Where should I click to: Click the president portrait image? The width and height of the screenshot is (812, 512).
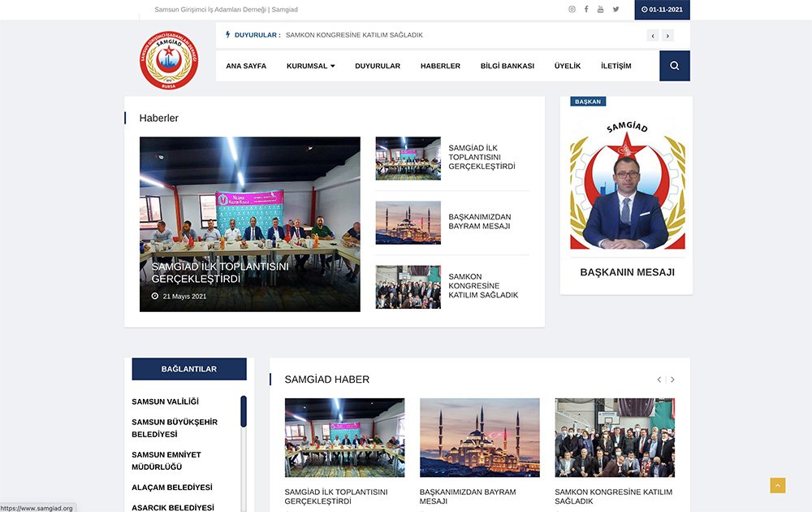point(627,185)
